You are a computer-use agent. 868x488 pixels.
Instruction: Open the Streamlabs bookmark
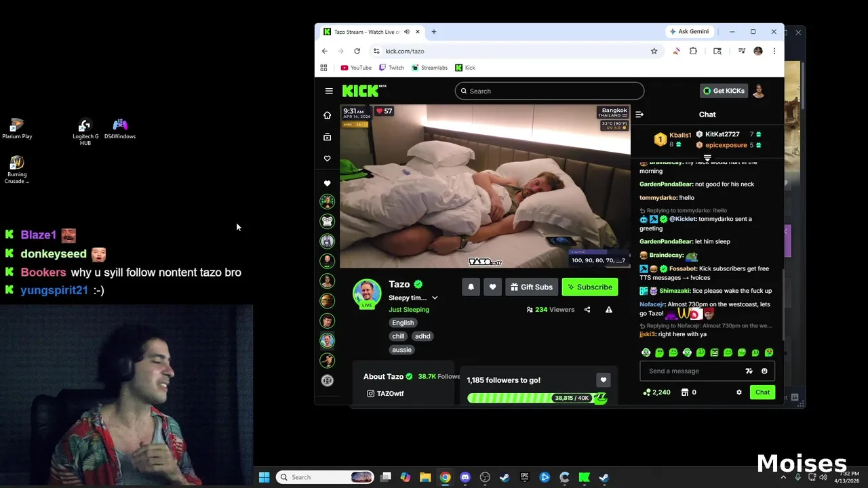point(429,68)
